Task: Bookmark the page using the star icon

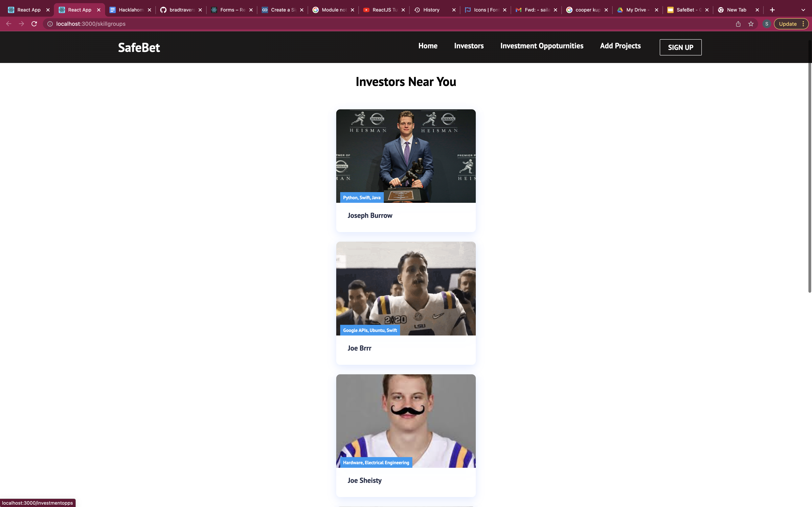Action: pos(751,24)
